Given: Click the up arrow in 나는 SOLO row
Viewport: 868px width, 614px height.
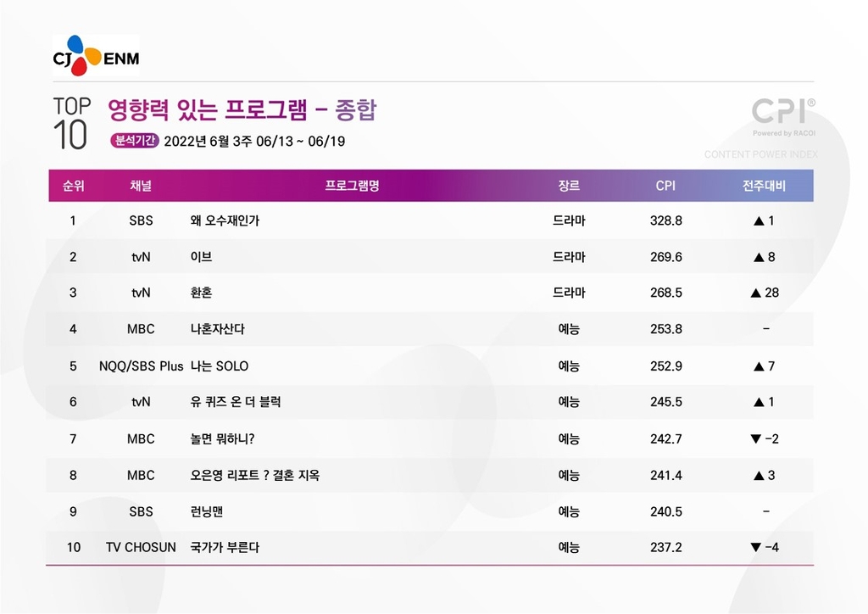Looking at the screenshot, I should (759, 366).
